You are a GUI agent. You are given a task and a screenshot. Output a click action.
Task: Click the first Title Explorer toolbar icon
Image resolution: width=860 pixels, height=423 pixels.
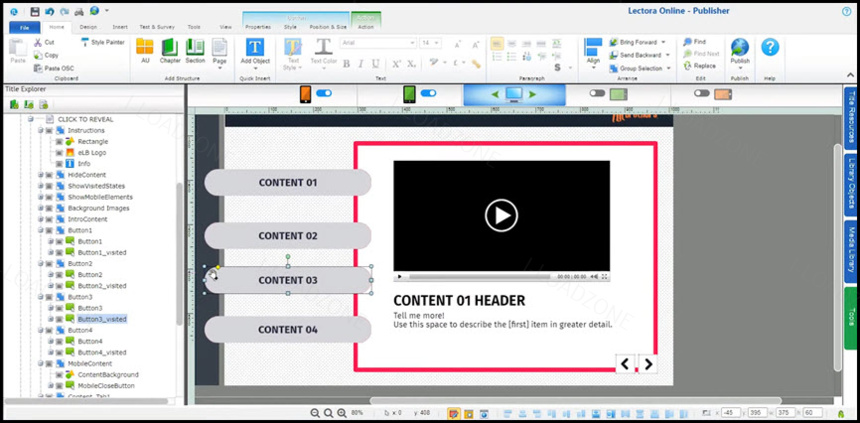pyautogui.click(x=14, y=104)
